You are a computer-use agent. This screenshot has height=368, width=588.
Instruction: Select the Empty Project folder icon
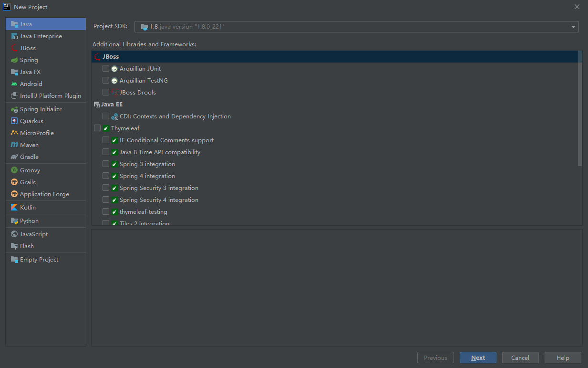14,260
